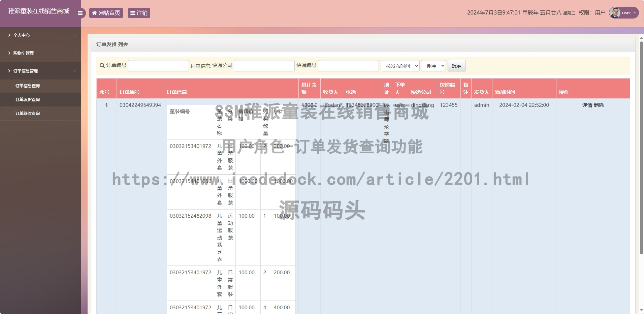Image resolution: width=644 pixels, height=314 pixels.
Task: Open 订单发货查询 submenu item
Action: pyautogui.click(x=40, y=100)
